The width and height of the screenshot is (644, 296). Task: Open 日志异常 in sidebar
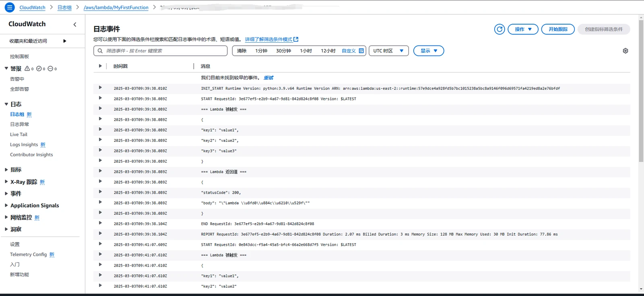19,124
